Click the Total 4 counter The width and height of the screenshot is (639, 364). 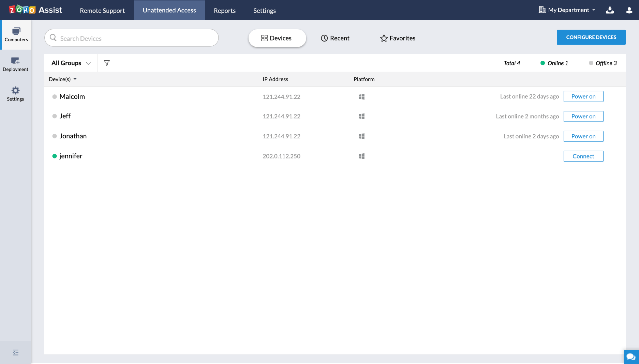[x=511, y=63]
